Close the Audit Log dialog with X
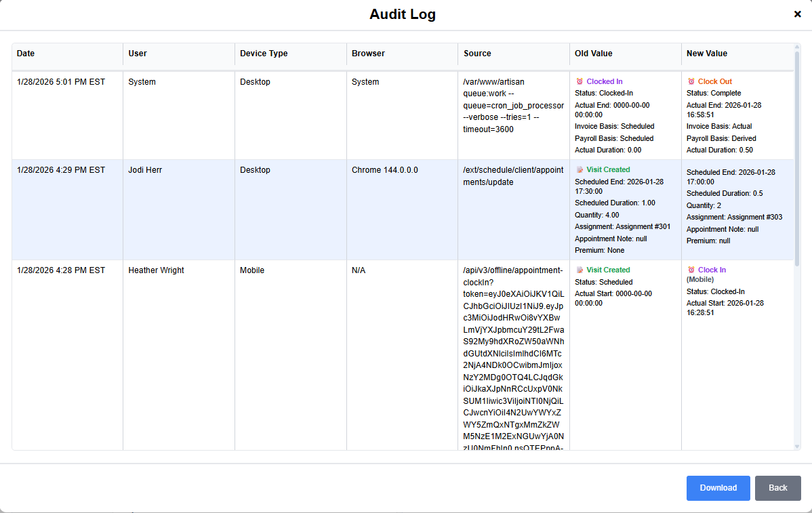812x513 pixels. pos(797,14)
